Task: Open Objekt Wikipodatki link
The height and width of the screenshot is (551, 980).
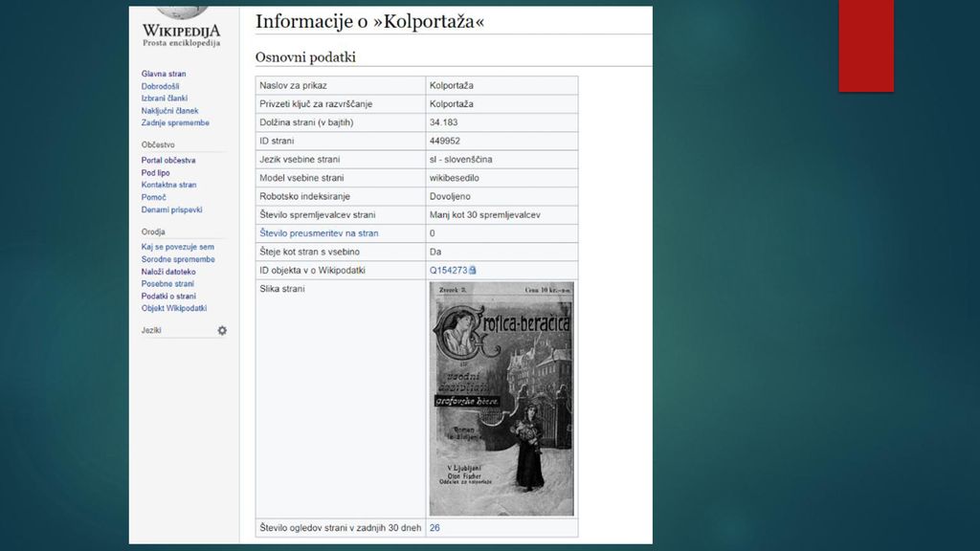Action: pyautogui.click(x=174, y=308)
